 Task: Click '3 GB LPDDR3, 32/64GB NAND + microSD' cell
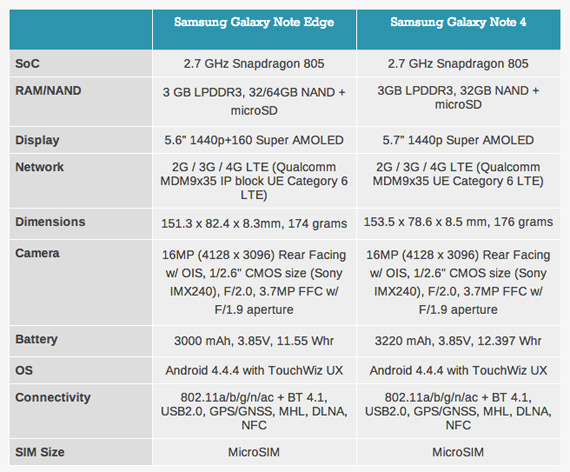tap(254, 101)
